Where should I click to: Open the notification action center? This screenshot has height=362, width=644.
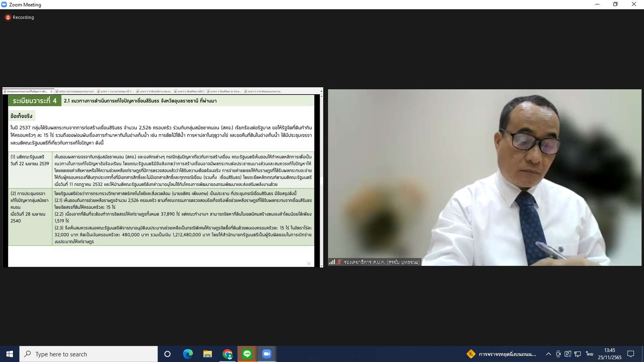[x=631, y=354]
